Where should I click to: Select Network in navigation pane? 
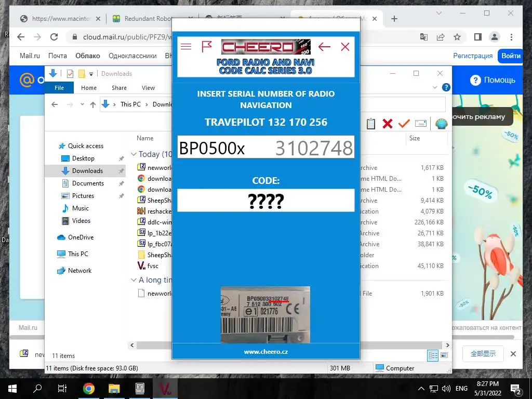74,270
